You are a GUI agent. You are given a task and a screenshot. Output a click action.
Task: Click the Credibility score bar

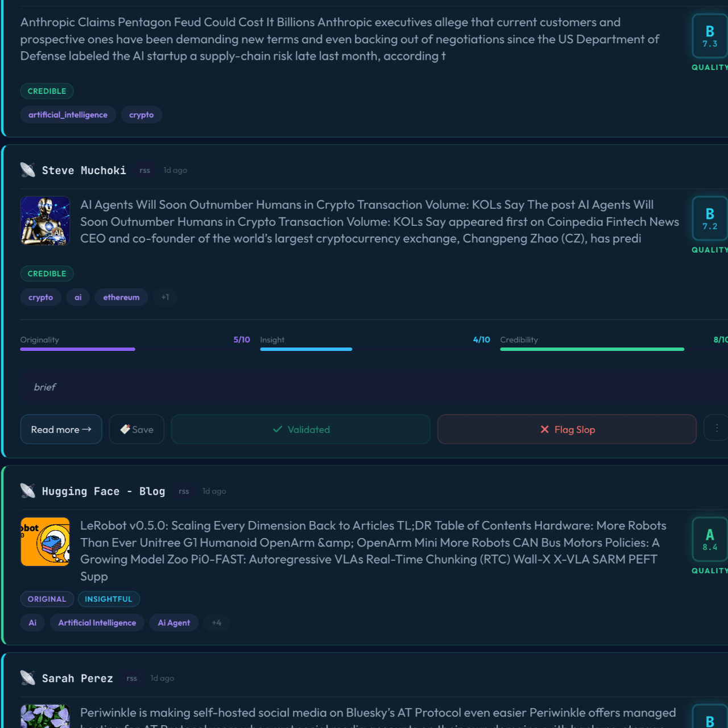(x=592, y=349)
